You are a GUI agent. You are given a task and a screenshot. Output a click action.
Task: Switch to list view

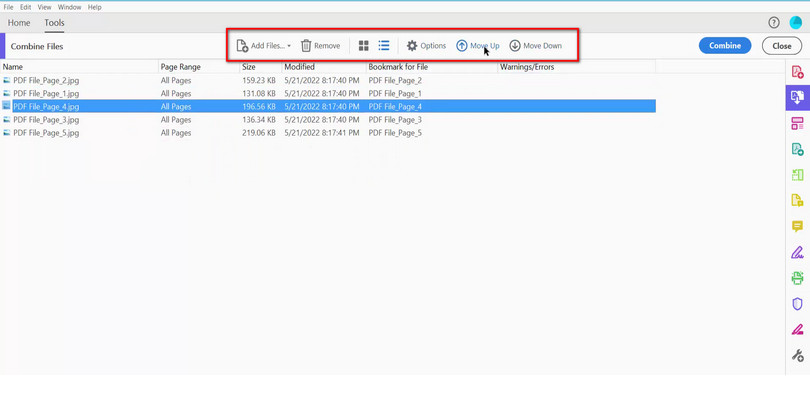384,46
